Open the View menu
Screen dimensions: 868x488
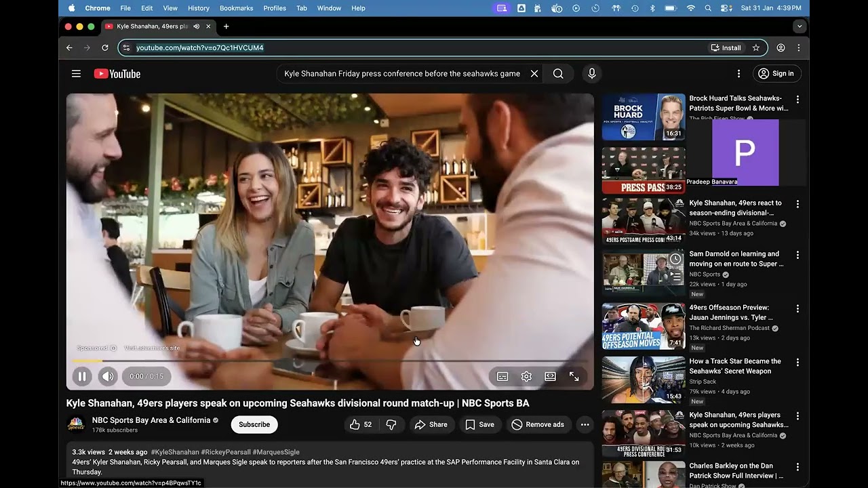pyautogui.click(x=170, y=8)
